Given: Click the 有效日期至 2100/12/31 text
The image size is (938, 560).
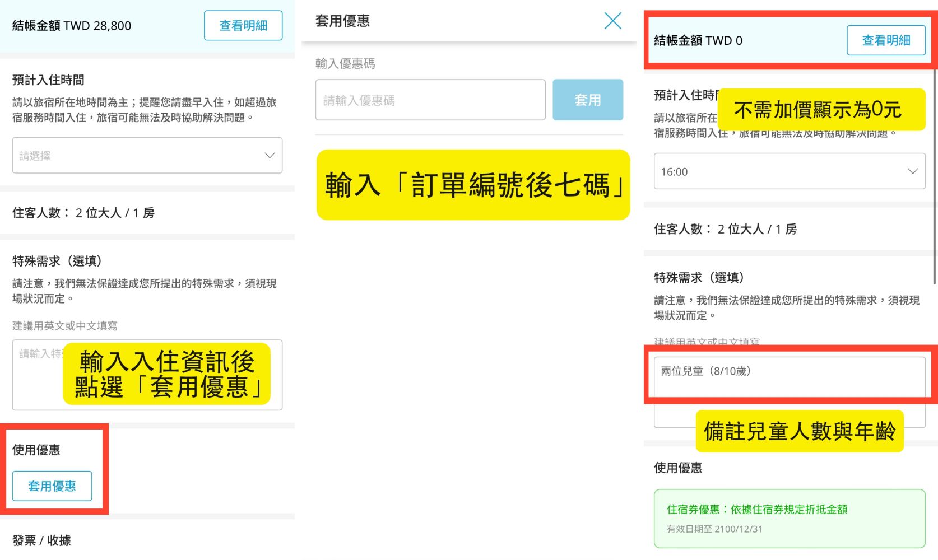Looking at the screenshot, I should tap(714, 529).
